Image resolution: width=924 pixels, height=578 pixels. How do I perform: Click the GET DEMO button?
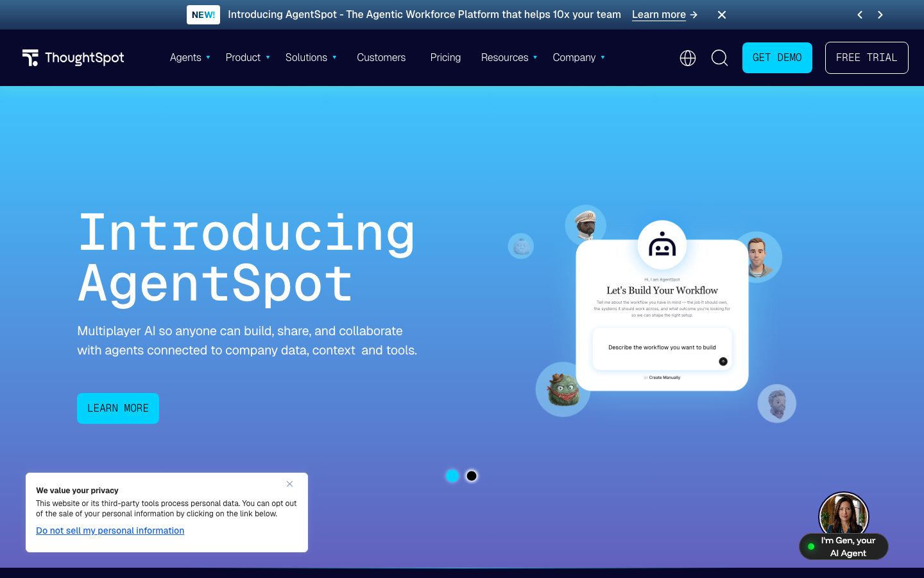click(777, 58)
